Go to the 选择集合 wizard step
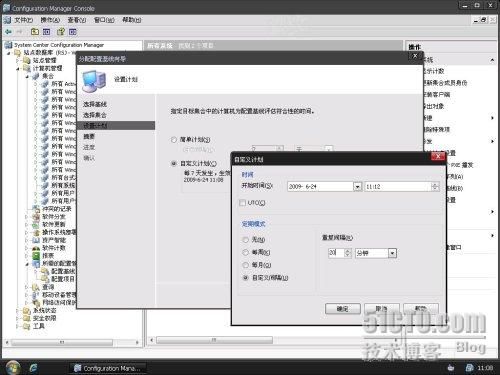This screenshot has height=375, width=500. tap(95, 115)
